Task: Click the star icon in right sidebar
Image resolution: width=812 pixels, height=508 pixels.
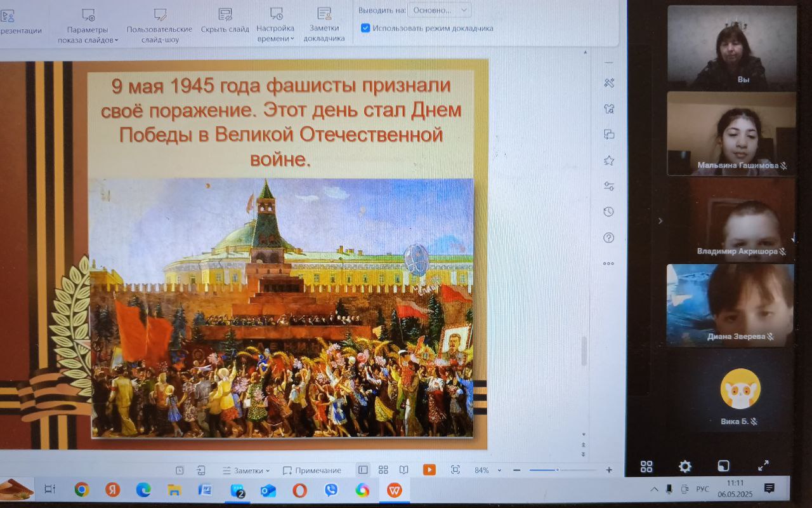Action: pyautogui.click(x=609, y=160)
